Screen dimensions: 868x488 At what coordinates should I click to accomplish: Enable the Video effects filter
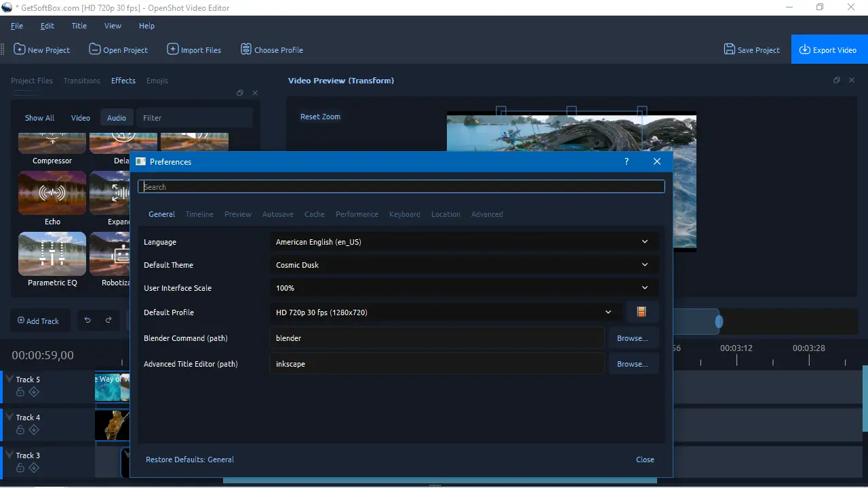[81, 117]
